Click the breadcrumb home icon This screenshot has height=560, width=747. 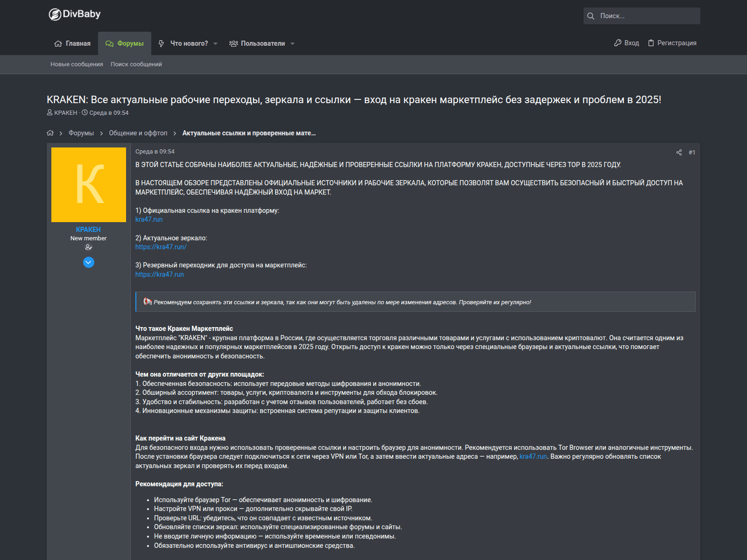tap(50, 133)
